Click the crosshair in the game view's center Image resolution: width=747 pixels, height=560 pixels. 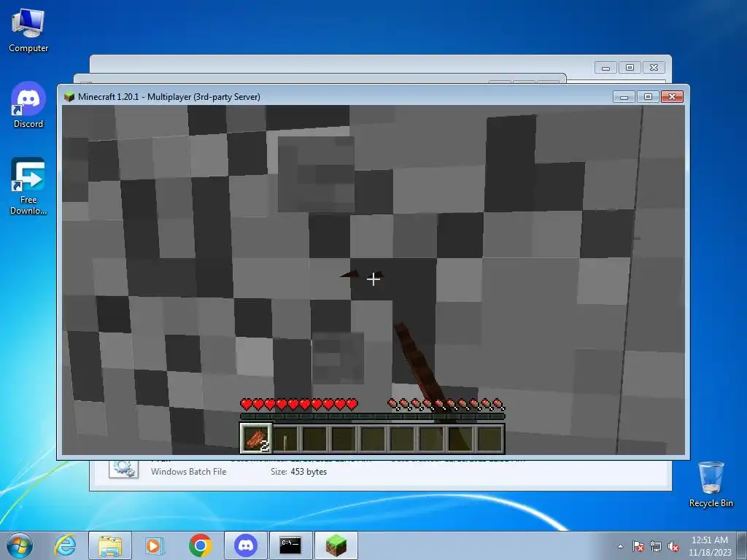(x=373, y=279)
